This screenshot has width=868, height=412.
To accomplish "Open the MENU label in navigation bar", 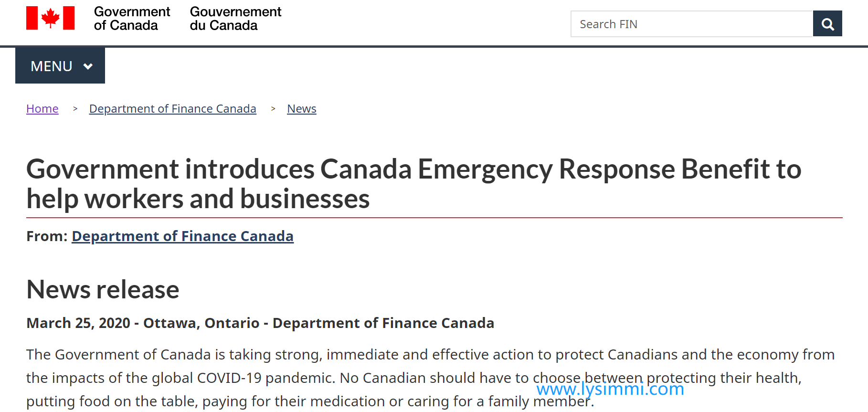I will tap(52, 66).
